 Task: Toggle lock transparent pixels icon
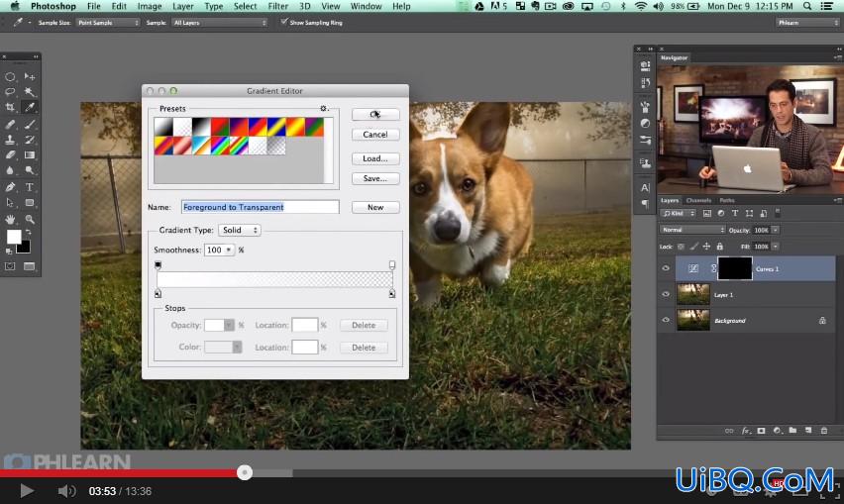pos(681,247)
